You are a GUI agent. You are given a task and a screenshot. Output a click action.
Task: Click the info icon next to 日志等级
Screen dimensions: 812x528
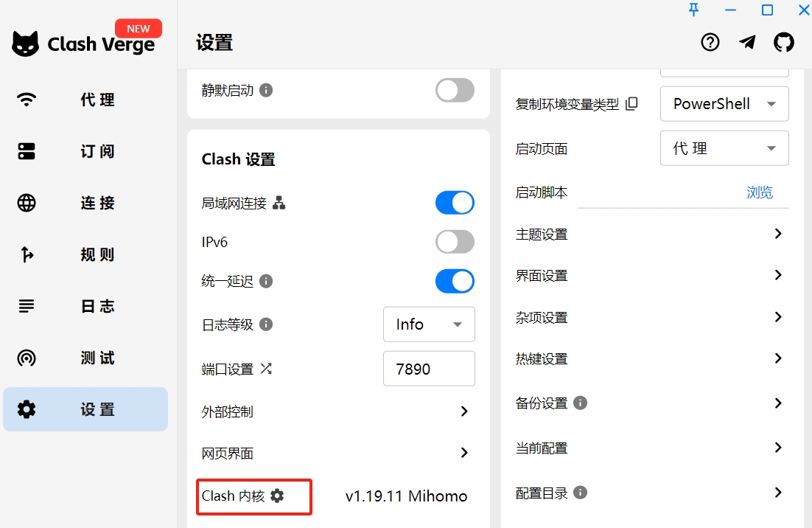266,324
